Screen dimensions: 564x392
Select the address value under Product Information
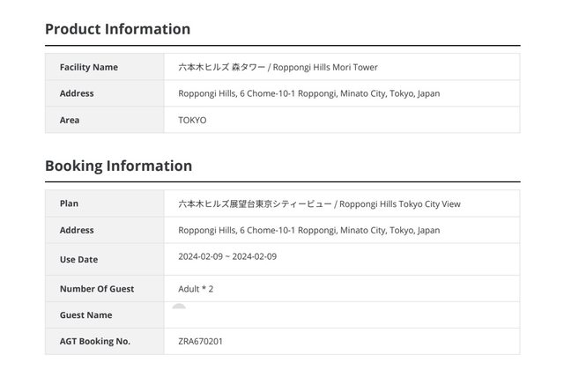tap(308, 93)
